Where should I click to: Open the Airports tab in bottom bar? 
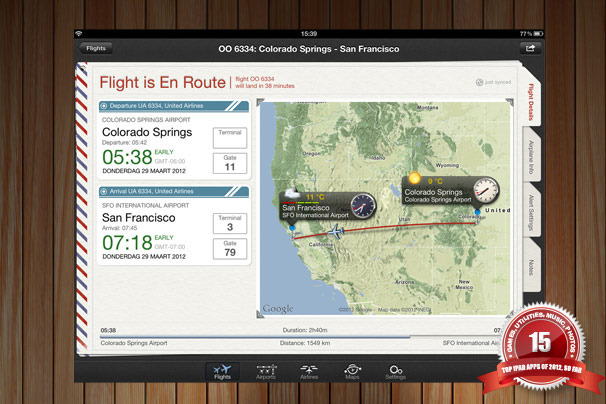pyautogui.click(x=266, y=372)
